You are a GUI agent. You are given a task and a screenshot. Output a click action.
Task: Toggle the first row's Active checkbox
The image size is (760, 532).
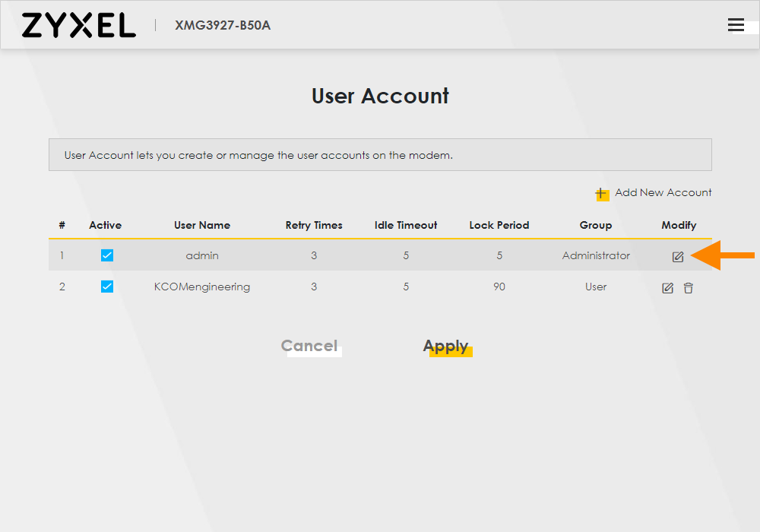click(x=106, y=255)
